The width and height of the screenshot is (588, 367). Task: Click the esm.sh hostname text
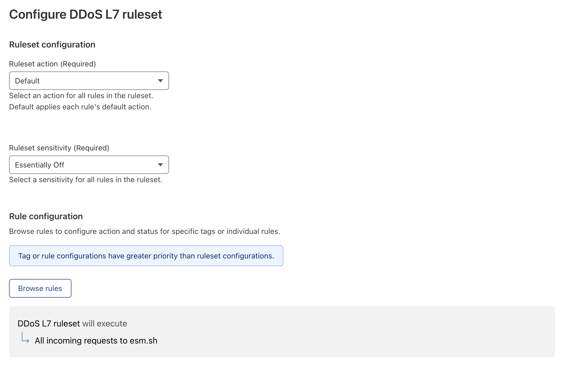pyautogui.click(x=143, y=340)
